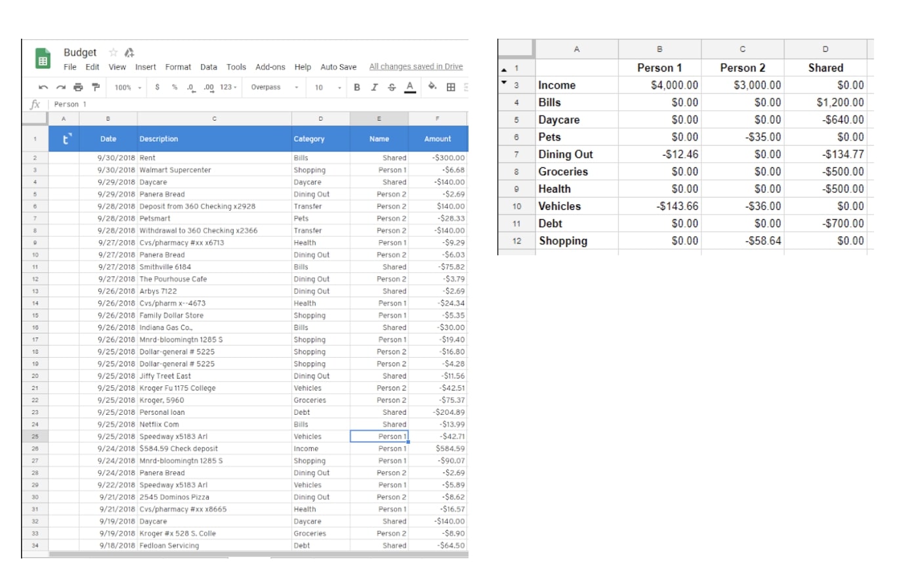
Task: Select the paint format tool
Action: click(x=96, y=87)
